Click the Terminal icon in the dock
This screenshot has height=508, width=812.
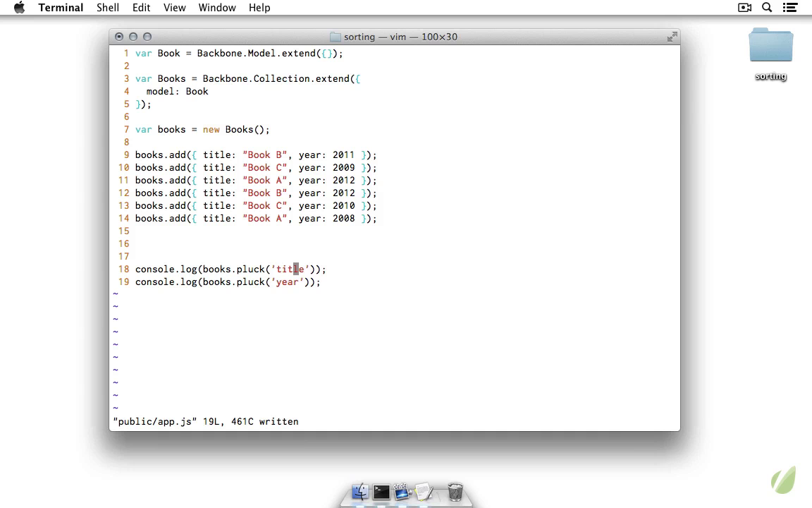click(381, 492)
